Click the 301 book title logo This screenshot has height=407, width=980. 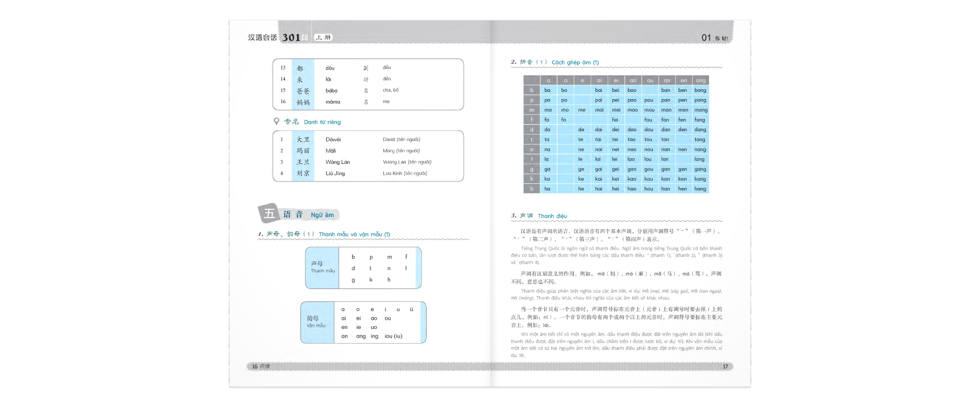291,37
